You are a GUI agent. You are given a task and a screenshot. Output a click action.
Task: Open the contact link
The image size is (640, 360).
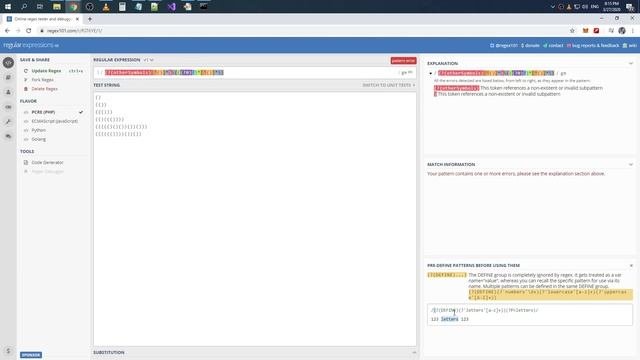click(553, 46)
